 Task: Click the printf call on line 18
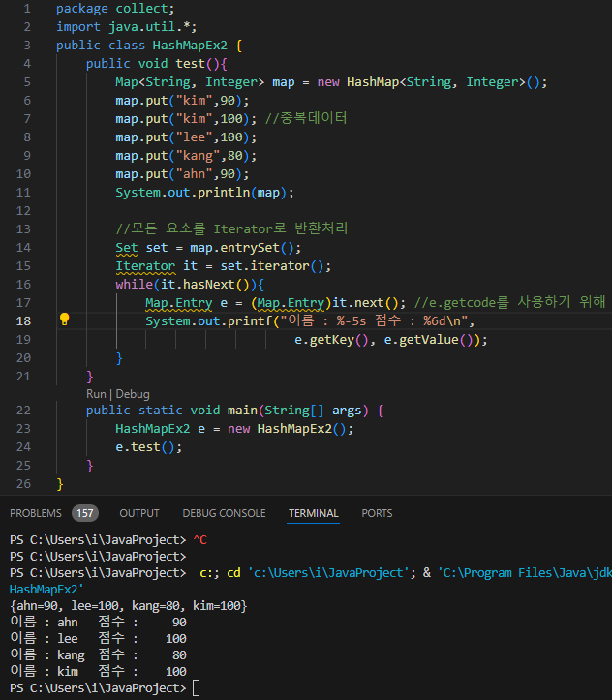point(250,321)
